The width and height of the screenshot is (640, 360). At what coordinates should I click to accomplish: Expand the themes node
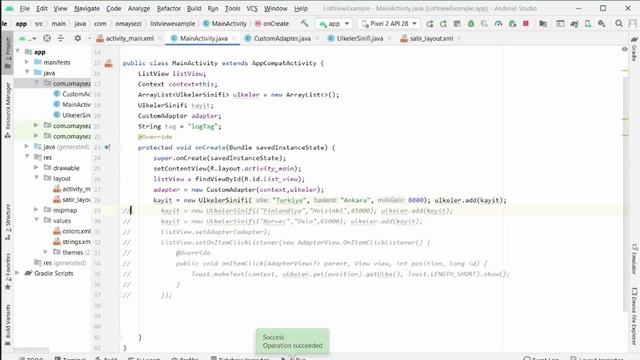click(x=45, y=252)
